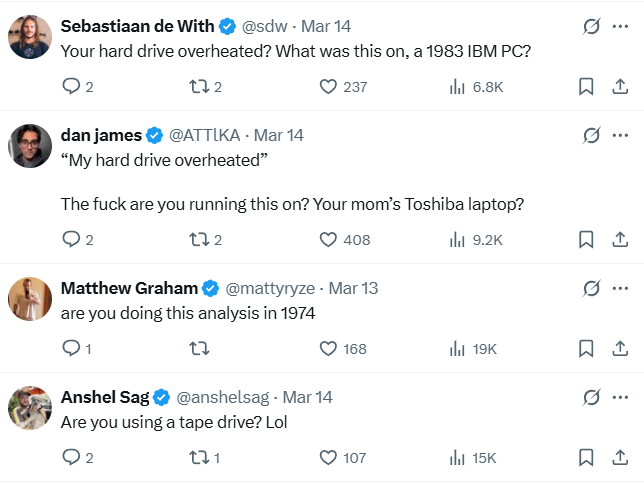The height and width of the screenshot is (483, 644).
Task: Bookmark Sebastiaan de With's tweet
Action: point(587,87)
